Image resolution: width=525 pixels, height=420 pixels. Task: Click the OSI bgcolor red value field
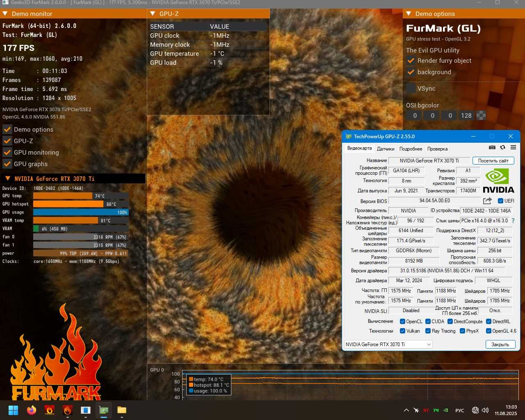tap(415, 116)
